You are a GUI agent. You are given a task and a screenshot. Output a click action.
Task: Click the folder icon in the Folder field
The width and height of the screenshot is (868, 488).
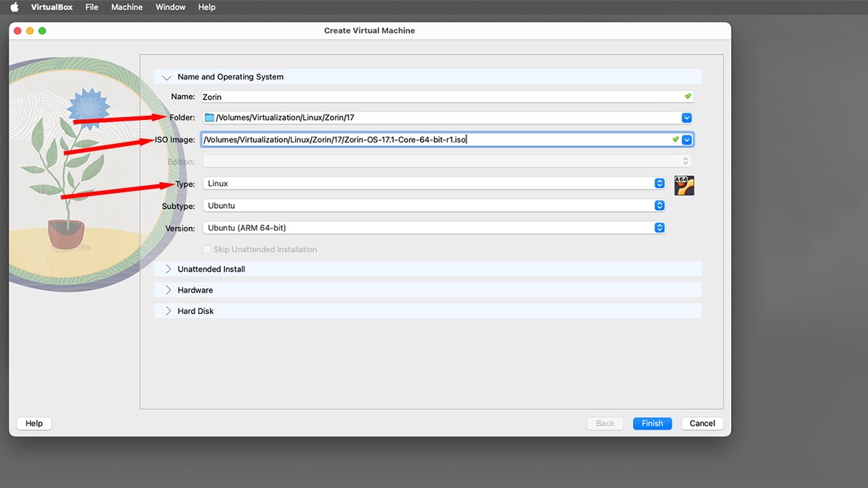pos(209,118)
